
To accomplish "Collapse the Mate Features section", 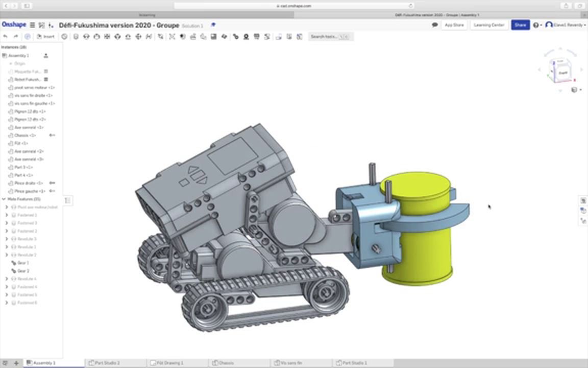I will (x=4, y=199).
